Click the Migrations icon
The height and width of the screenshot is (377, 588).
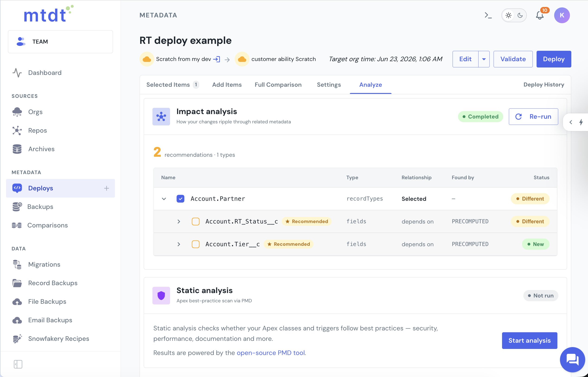pos(17,264)
